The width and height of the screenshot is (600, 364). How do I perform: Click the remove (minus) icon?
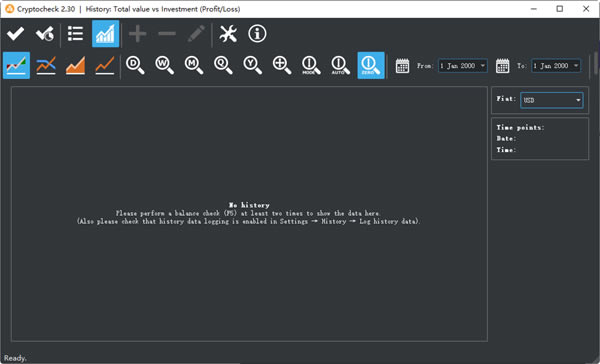coord(167,34)
